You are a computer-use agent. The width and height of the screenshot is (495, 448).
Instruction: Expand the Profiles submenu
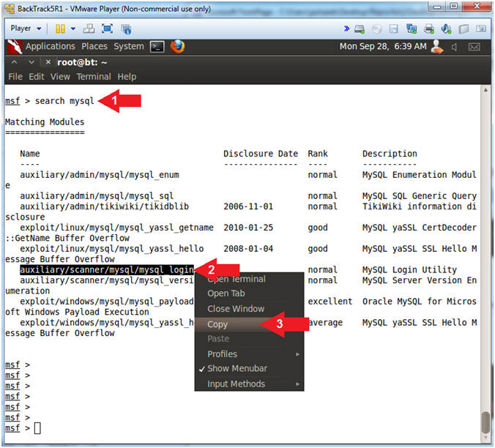click(x=249, y=354)
